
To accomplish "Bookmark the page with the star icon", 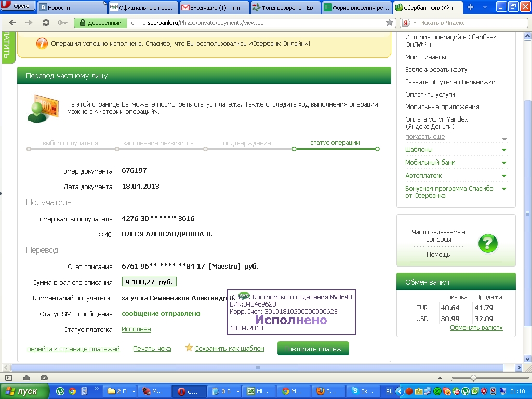I will (x=390, y=23).
